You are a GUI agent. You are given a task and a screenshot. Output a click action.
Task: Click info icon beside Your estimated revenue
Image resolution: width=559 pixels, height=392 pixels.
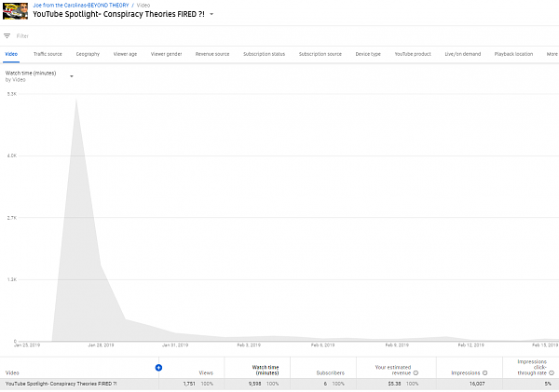click(x=416, y=372)
